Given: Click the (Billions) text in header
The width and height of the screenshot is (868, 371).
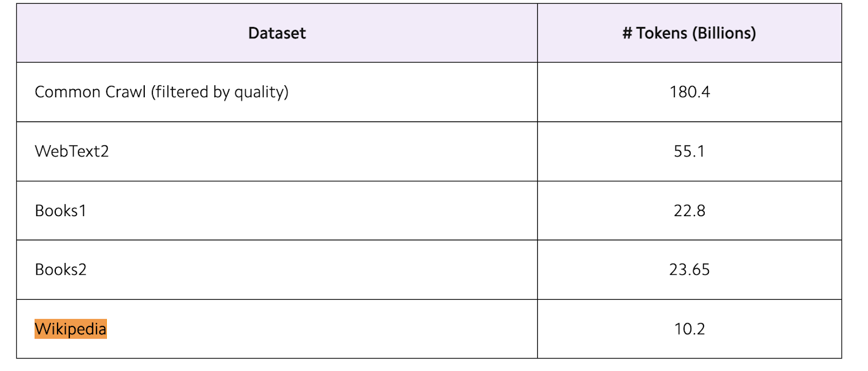Looking at the screenshot, I should tap(724, 33).
